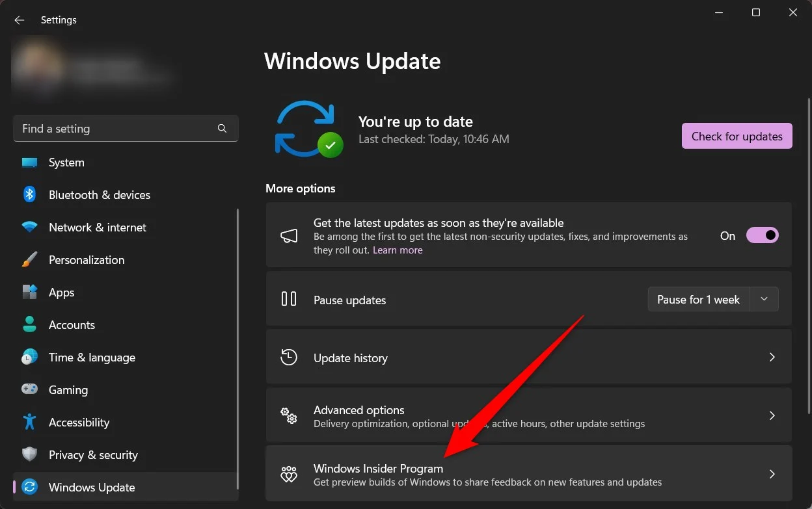The width and height of the screenshot is (812, 509).
Task: Open Update history row
Action: click(x=528, y=357)
